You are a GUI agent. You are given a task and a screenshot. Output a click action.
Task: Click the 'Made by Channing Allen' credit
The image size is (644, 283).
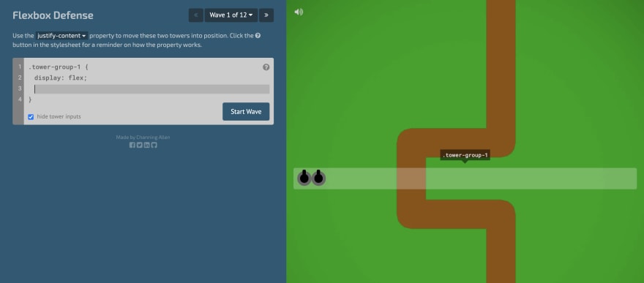coord(143,137)
